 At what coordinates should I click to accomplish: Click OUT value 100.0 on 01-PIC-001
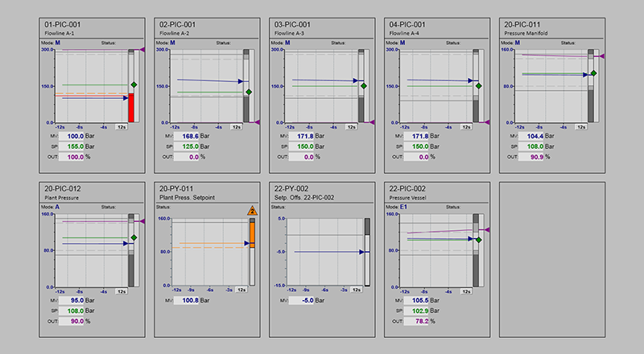coord(72,157)
